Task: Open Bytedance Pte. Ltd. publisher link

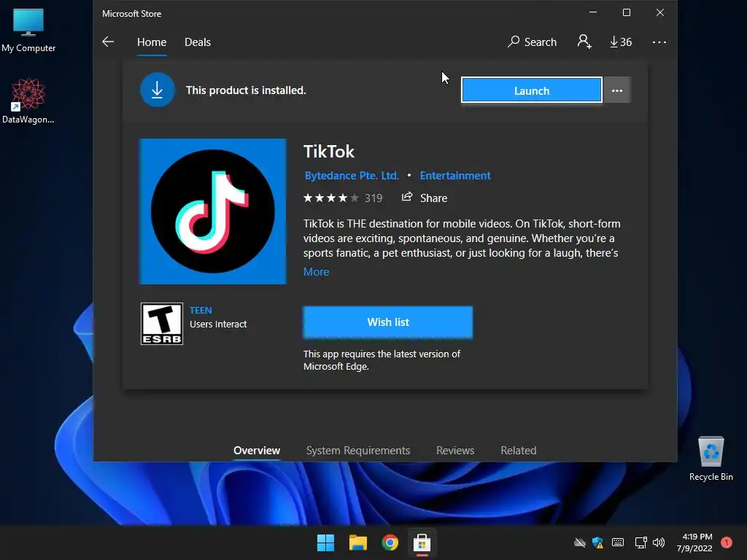Action: pos(352,176)
